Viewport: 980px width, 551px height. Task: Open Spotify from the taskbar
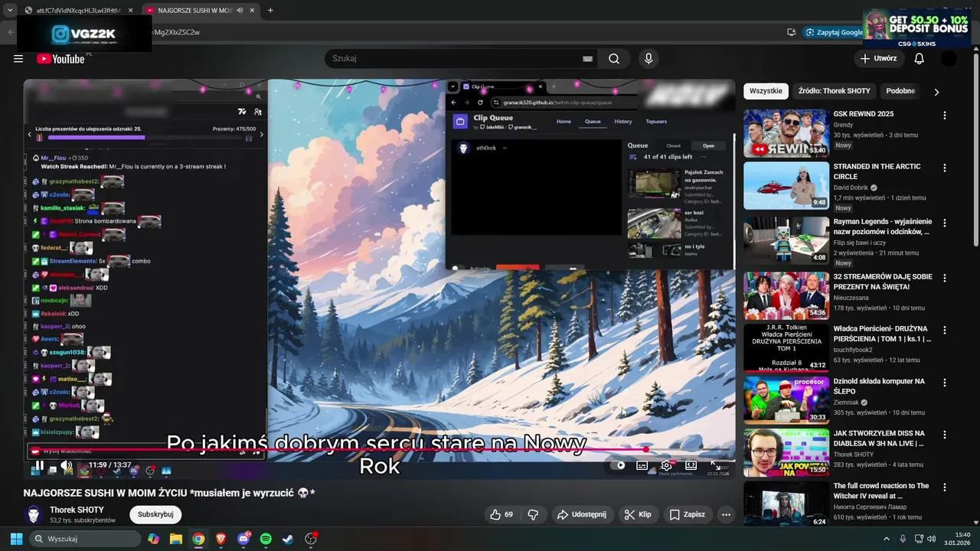pyautogui.click(x=266, y=539)
